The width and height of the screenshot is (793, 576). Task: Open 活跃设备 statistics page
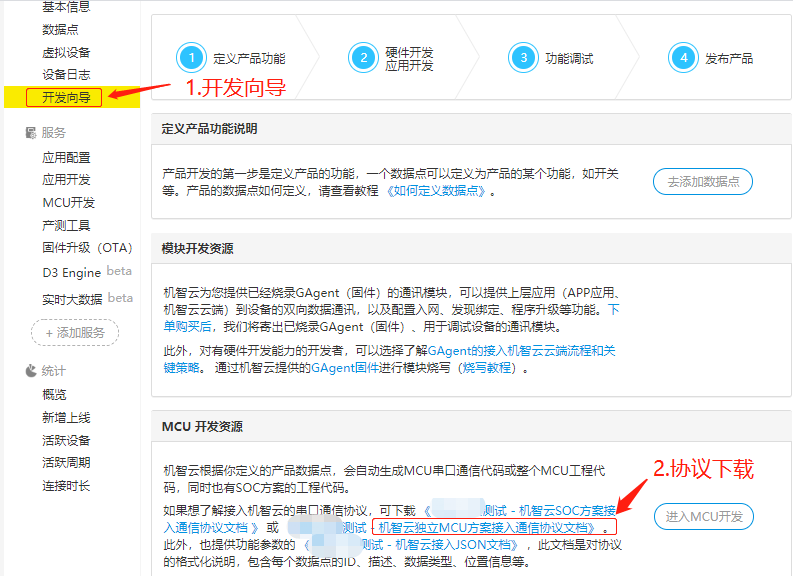pyautogui.click(x=66, y=440)
